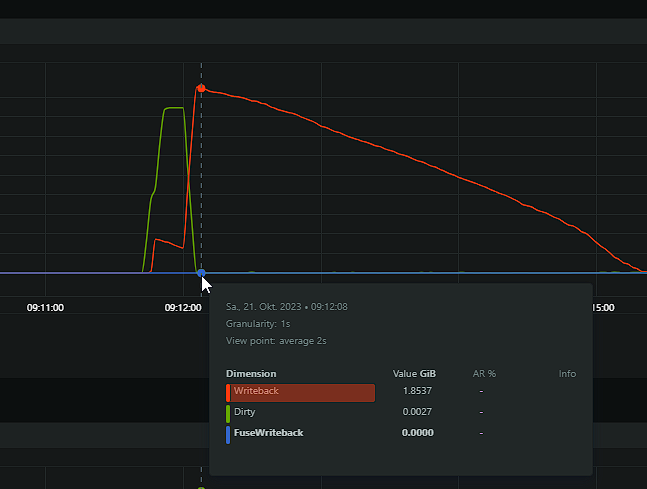Click the Dirty value 0.0027
This screenshot has height=489, width=647.
tap(417, 412)
